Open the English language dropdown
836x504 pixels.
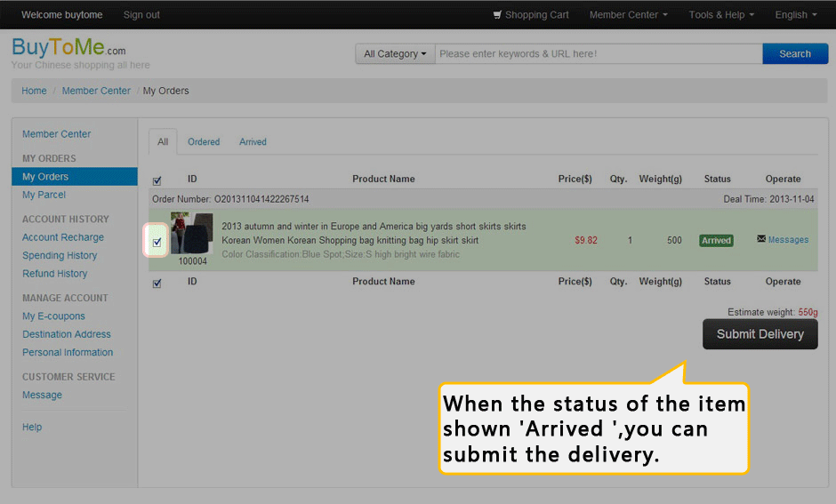pyautogui.click(x=795, y=15)
